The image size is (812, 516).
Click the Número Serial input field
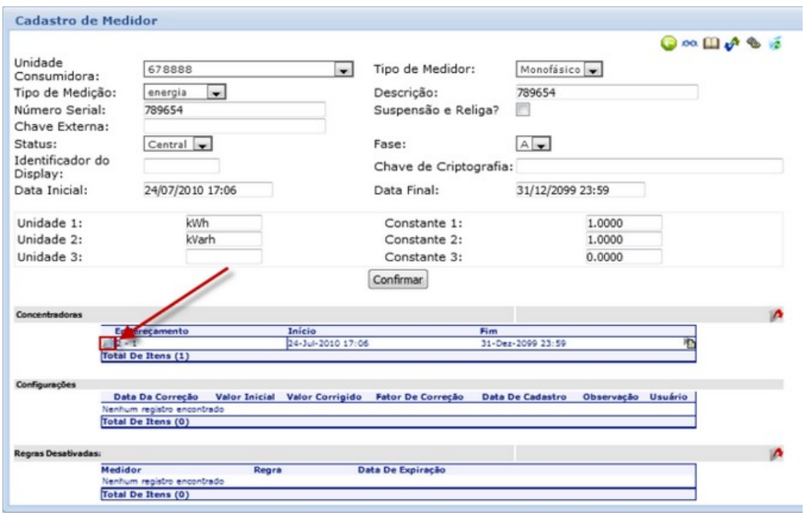234,109
